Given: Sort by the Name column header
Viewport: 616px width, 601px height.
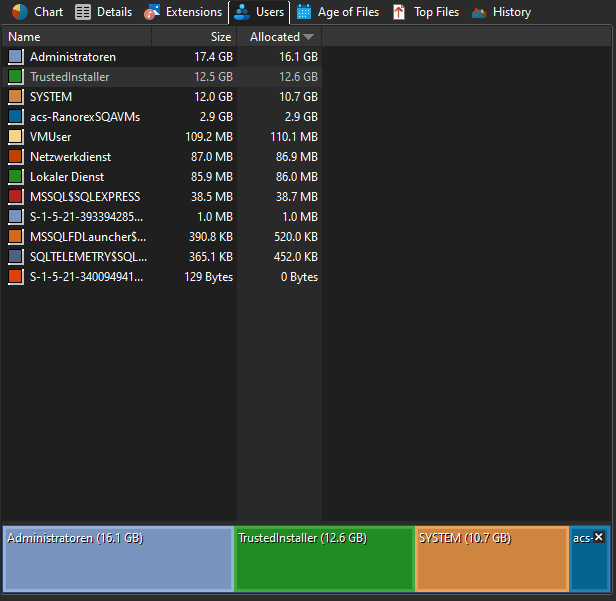Looking at the screenshot, I should coord(77,37).
